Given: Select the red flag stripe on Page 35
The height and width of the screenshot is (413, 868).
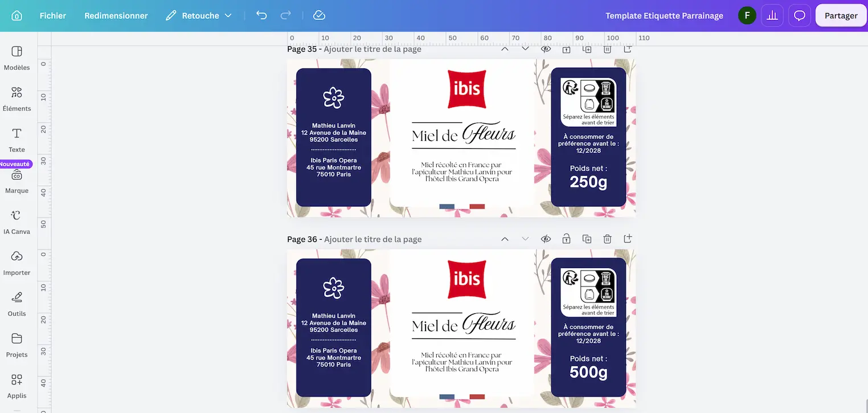Looking at the screenshot, I should [x=477, y=206].
